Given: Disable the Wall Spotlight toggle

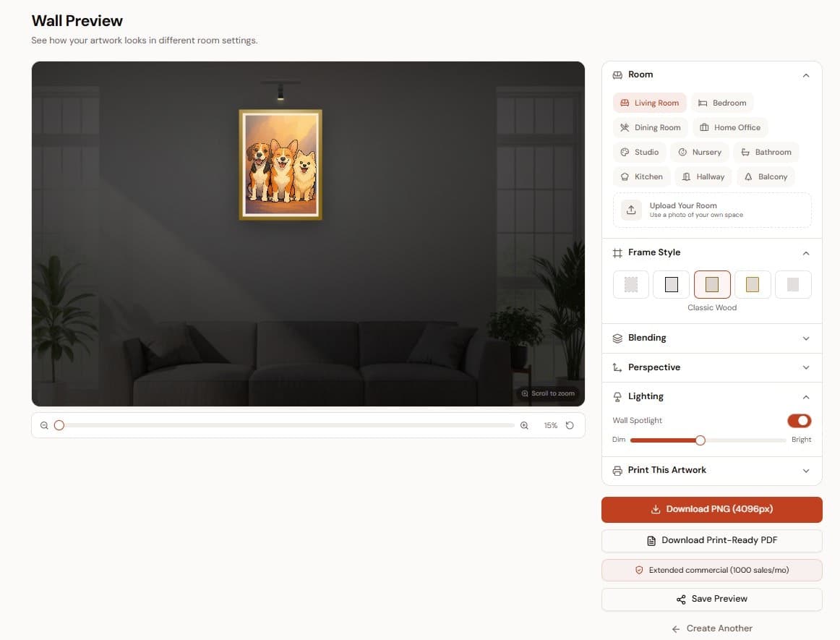Looking at the screenshot, I should [799, 420].
